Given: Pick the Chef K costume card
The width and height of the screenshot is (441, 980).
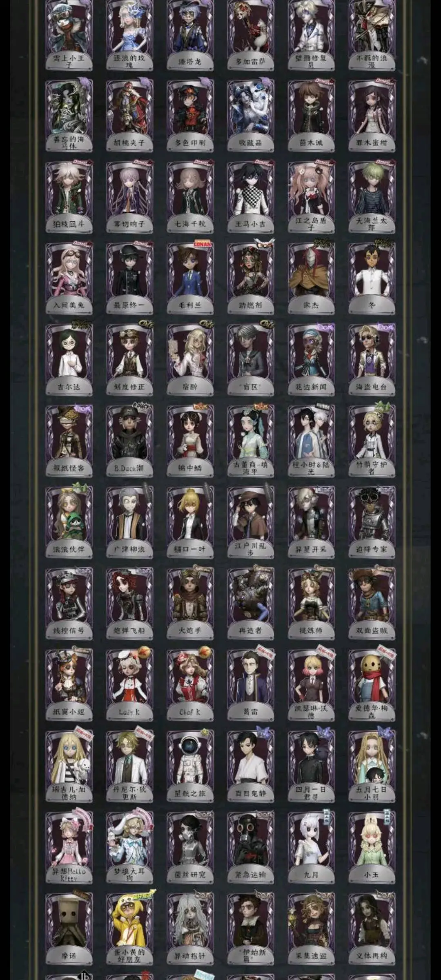Looking at the screenshot, I should click(x=190, y=685).
